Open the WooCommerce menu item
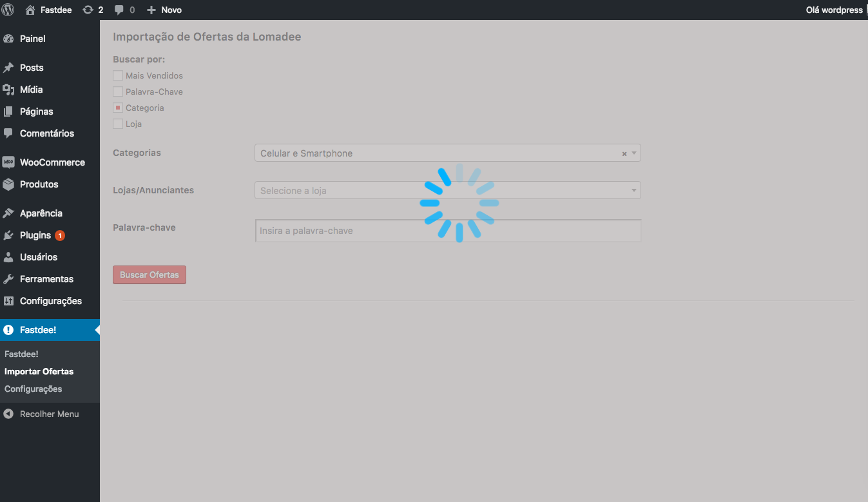868x502 pixels. (50, 162)
